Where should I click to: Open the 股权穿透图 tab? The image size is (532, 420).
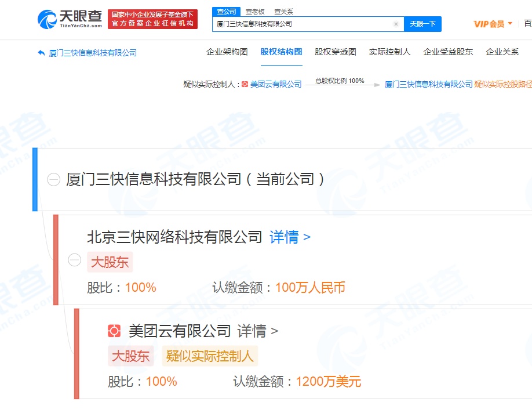click(336, 52)
